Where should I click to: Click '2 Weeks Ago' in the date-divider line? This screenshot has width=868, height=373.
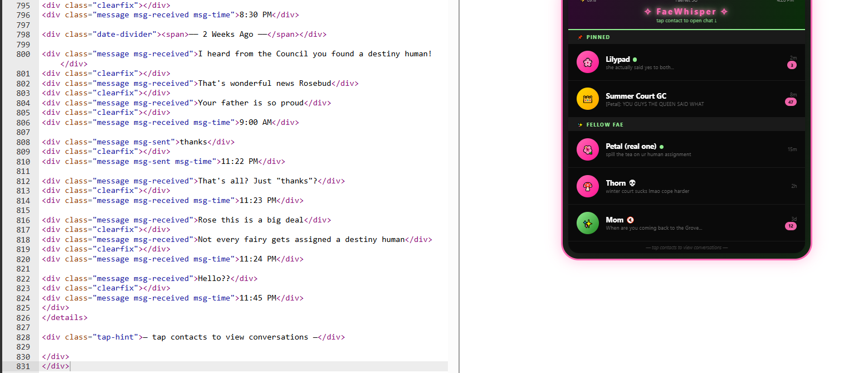pyautogui.click(x=228, y=35)
